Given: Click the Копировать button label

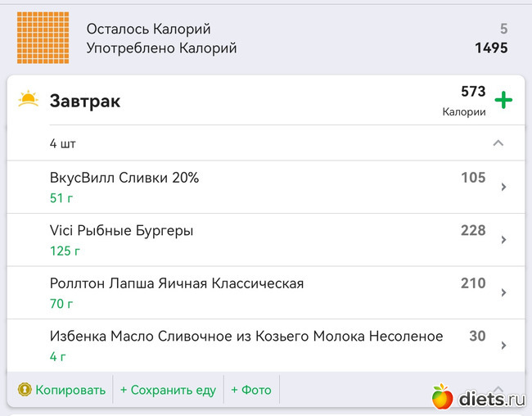Looking at the screenshot, I should click(x=70, y=390).
